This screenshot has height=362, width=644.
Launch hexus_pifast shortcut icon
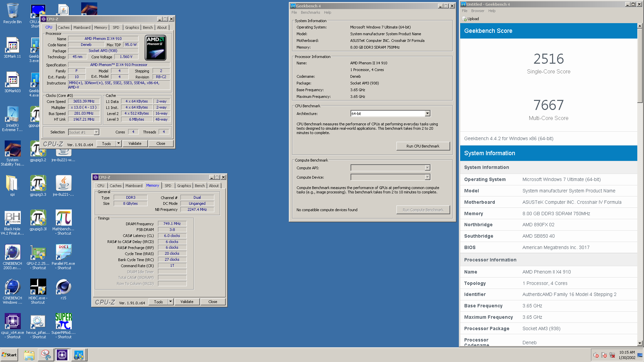[x=38, y=326]
